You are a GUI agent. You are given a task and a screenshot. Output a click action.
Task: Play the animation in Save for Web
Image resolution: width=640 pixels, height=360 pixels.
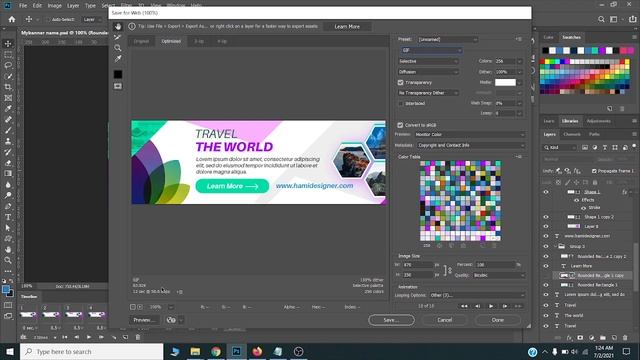(x=491, y=306)
